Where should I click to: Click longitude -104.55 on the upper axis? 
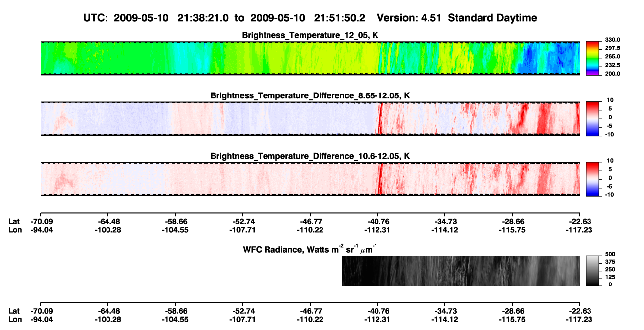(x=175, y=230)
